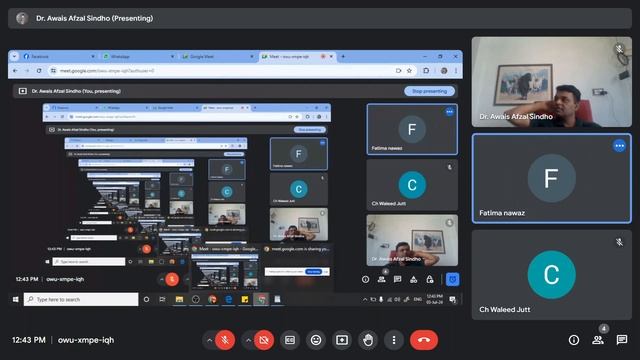Open audio settings chevron beside the microphone
Viewport: 640px width, 360px height.
(x=209, y=340)
